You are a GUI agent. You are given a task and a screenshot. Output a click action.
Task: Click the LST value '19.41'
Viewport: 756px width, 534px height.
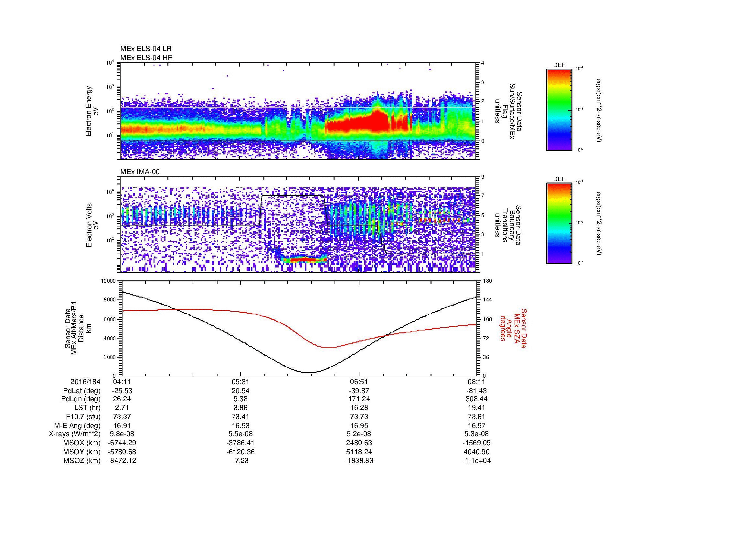(476, 408)
